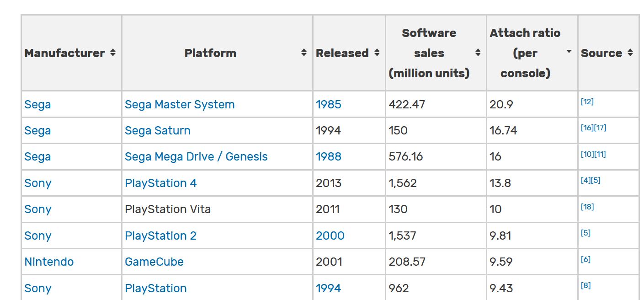Select the 130 software sales cell
The width and height of the screenshot is (644, 300).
click(x=436, y=209)
